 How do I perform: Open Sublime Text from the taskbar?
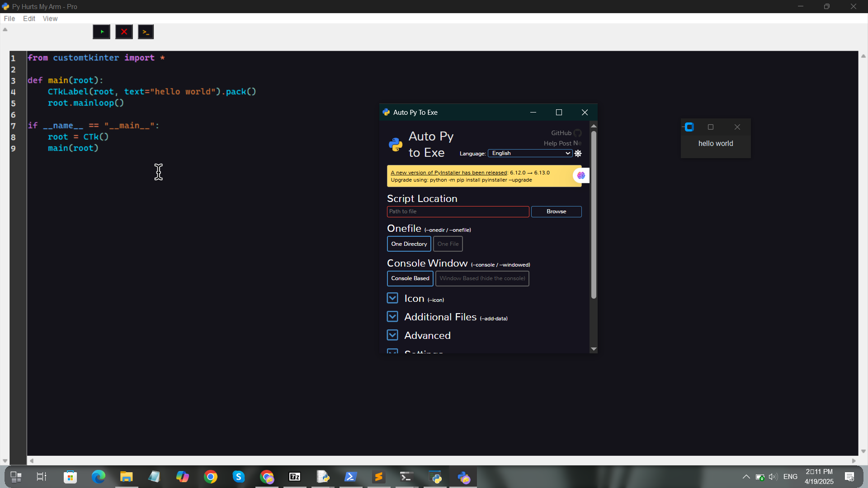(378, 477)
